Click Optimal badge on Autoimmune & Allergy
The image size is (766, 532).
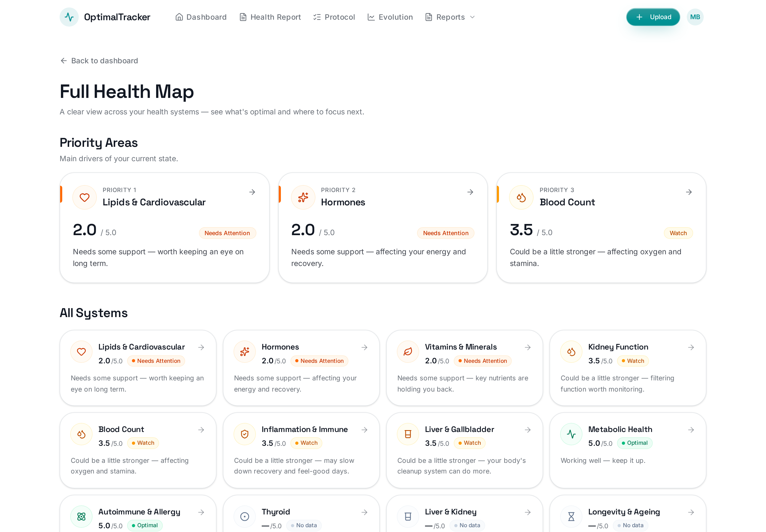tap(145, 525)
